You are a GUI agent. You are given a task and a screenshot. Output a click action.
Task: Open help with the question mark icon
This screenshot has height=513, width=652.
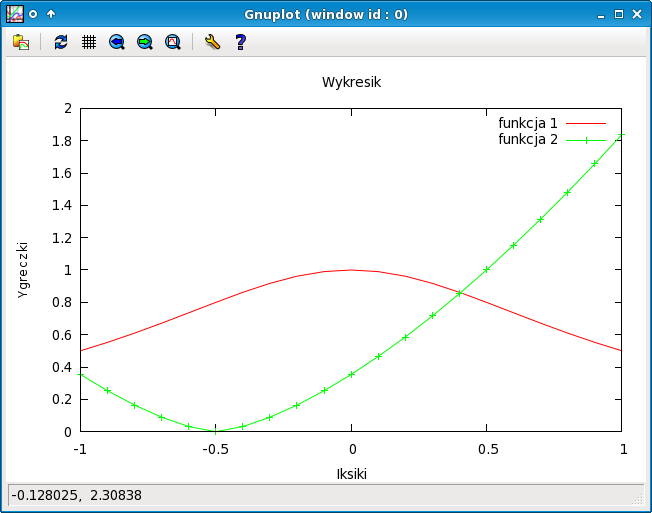click(240, 42)
